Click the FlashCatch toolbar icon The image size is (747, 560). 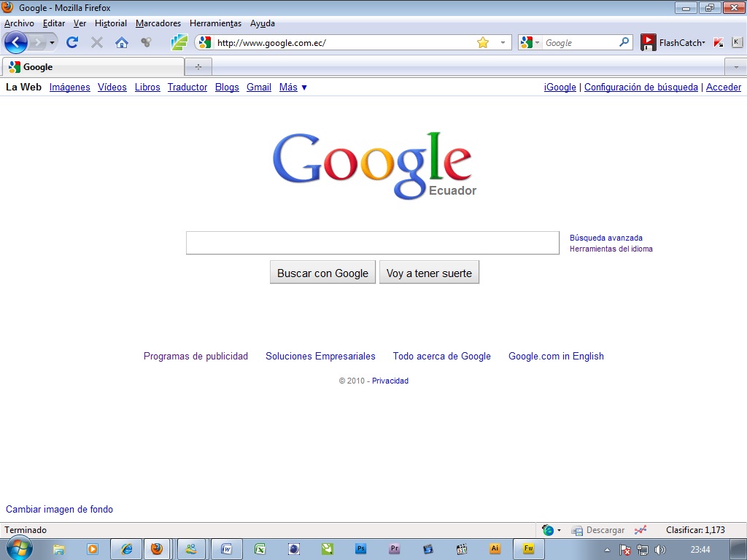tap(648, 42)
